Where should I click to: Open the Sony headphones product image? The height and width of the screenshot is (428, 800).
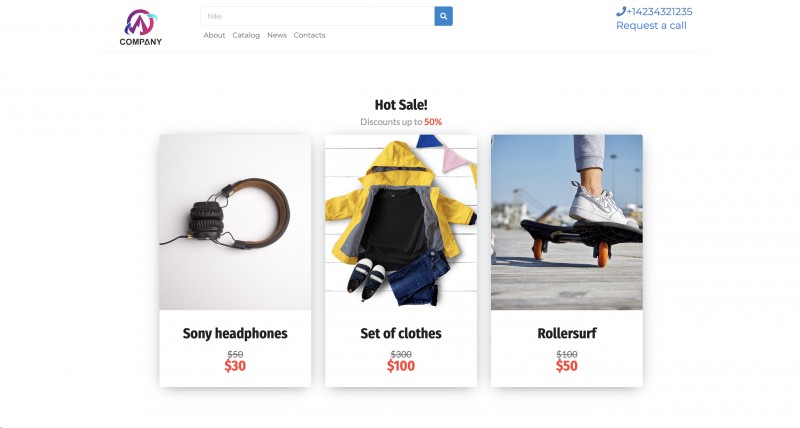[x=235, y=222]
